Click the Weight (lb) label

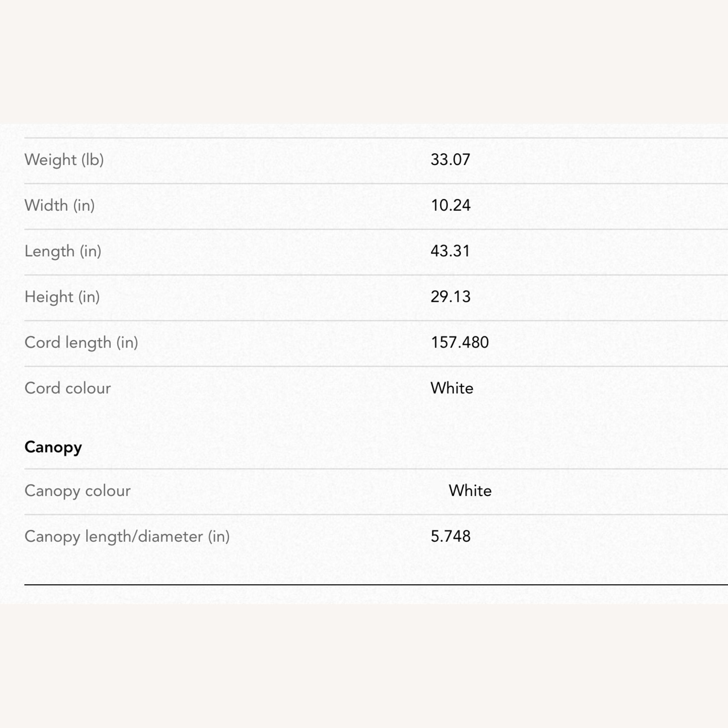[64, 160]
